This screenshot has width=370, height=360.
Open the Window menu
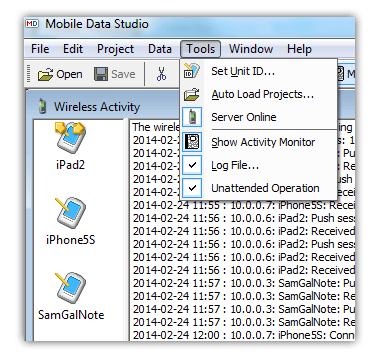251,49
